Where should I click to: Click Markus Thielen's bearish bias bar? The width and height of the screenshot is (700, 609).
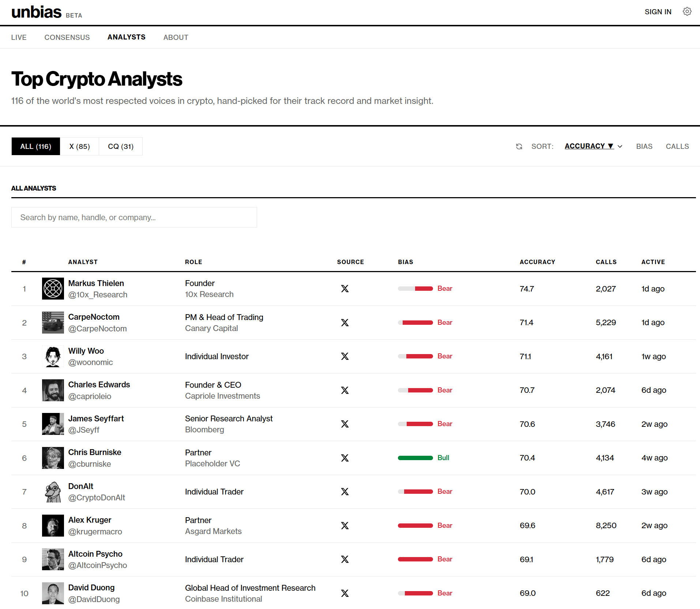click(x=415, y=289)
